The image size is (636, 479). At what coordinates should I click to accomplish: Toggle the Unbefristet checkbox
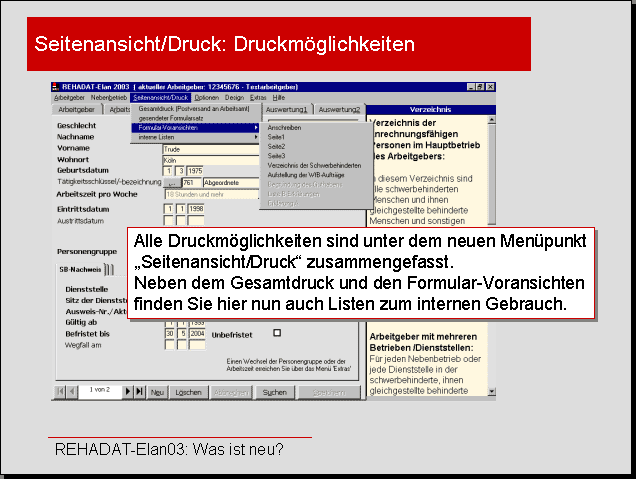pyautogui.click(x=277, y=332)
